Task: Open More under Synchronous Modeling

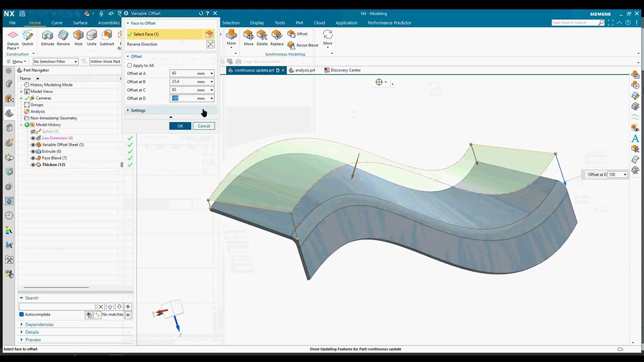Action: tap(328, 38)
